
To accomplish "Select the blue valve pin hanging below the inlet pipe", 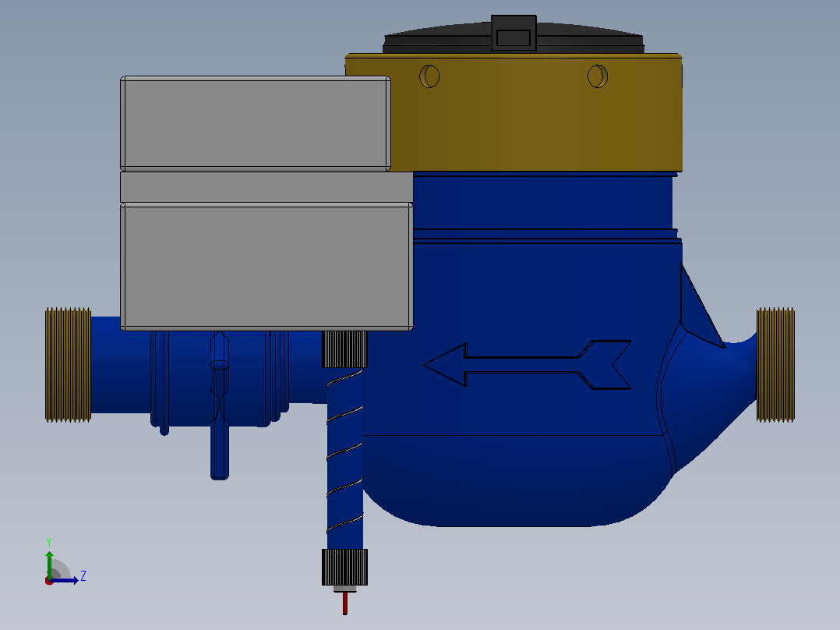I will tap(220, 405).
